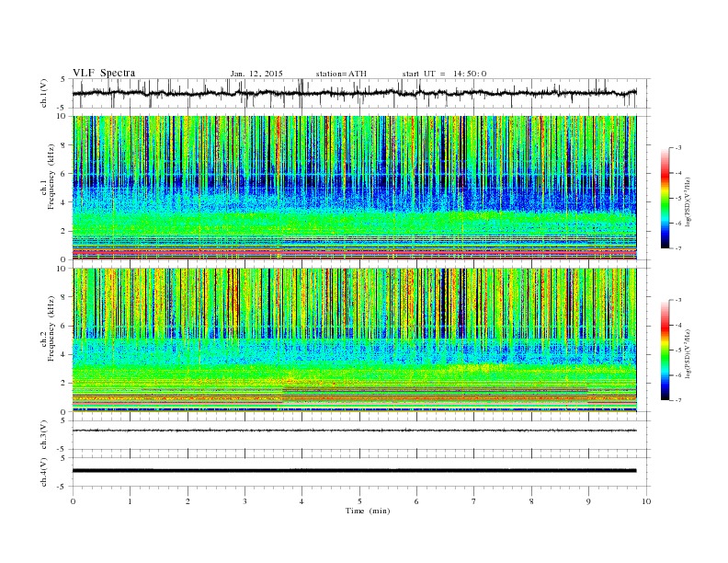The height and width of the screenshot is (563, 728).
Task: Click the "Time (min)" axis label
Action: [368, 511]
